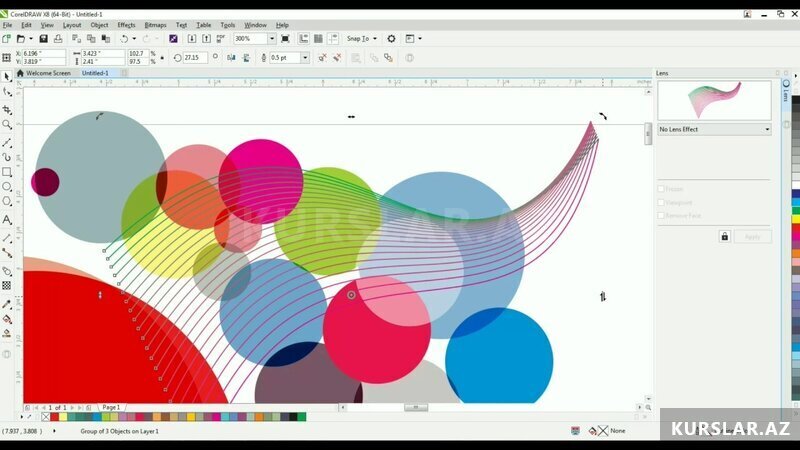
Task: Select the Interactive Fill tool
Action: point(7,319)
